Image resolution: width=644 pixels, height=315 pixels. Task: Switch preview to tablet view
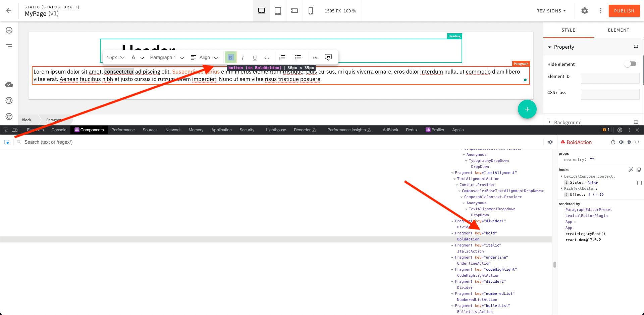[278, 10]
